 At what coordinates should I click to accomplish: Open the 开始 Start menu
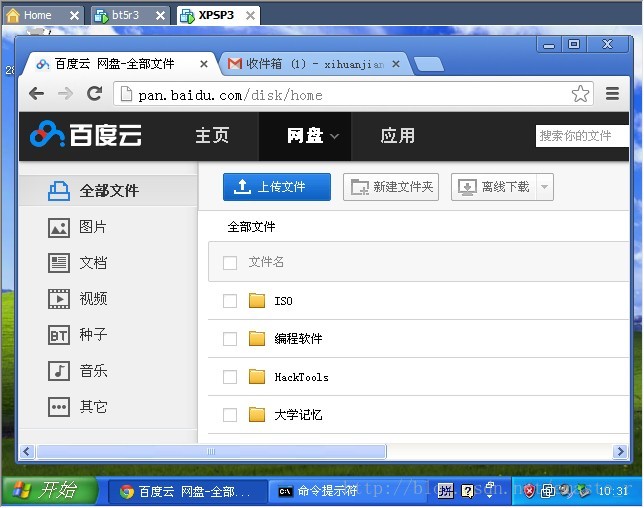point(49,490)
